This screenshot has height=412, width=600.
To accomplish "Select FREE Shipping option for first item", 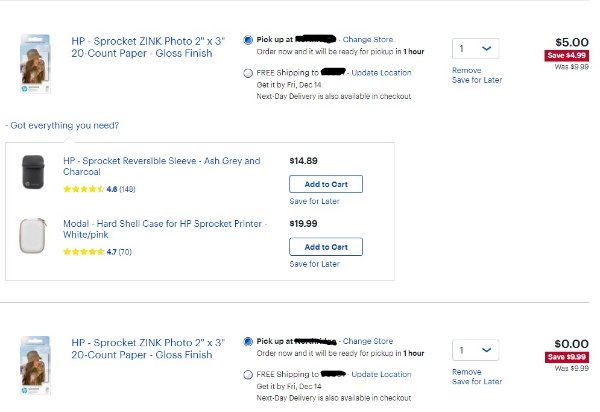I will (x=248, y=73).
